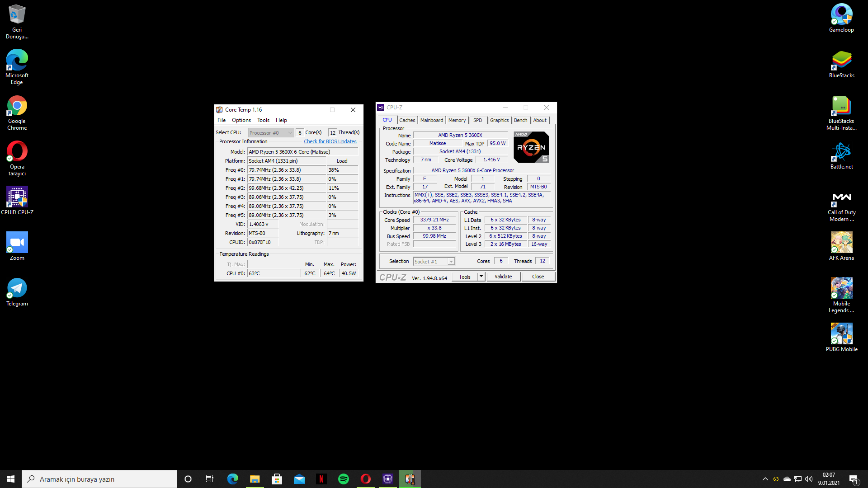Switch to the Memory tab

click(457, 120)
